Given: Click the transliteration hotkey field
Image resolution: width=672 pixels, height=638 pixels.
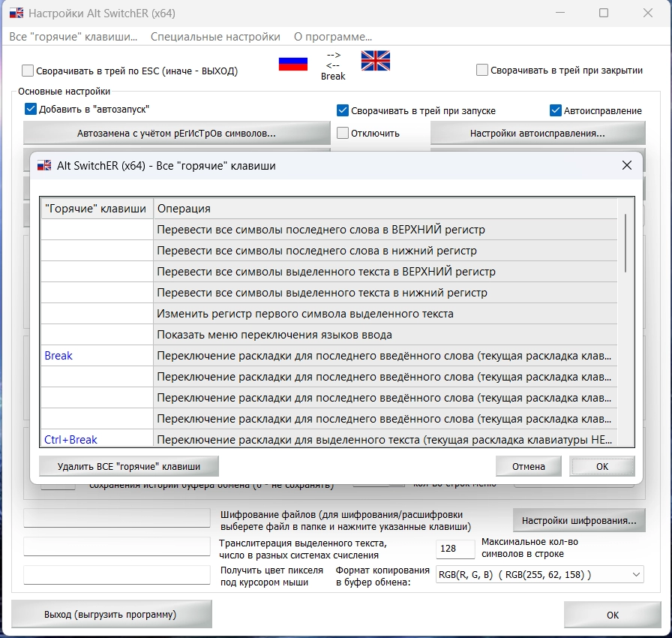Looking at the screenshot, I should pos(116,546).
